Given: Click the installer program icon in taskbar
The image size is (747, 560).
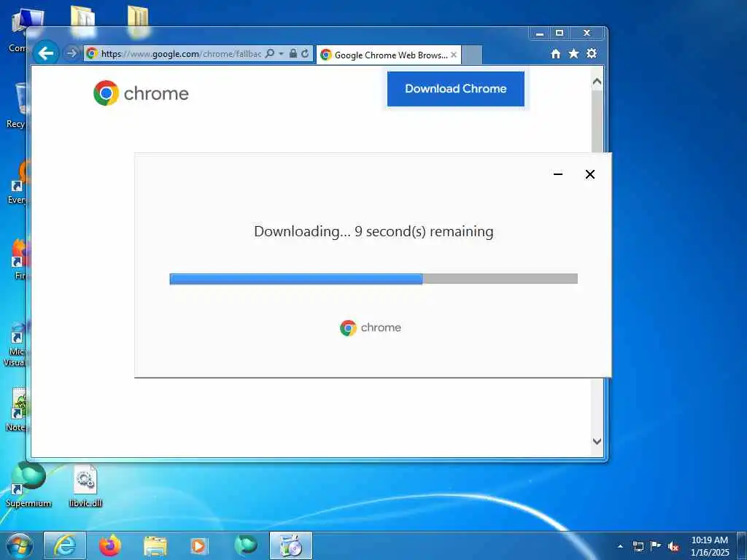Looking at the screenshot, I should [x=291, y=545].
